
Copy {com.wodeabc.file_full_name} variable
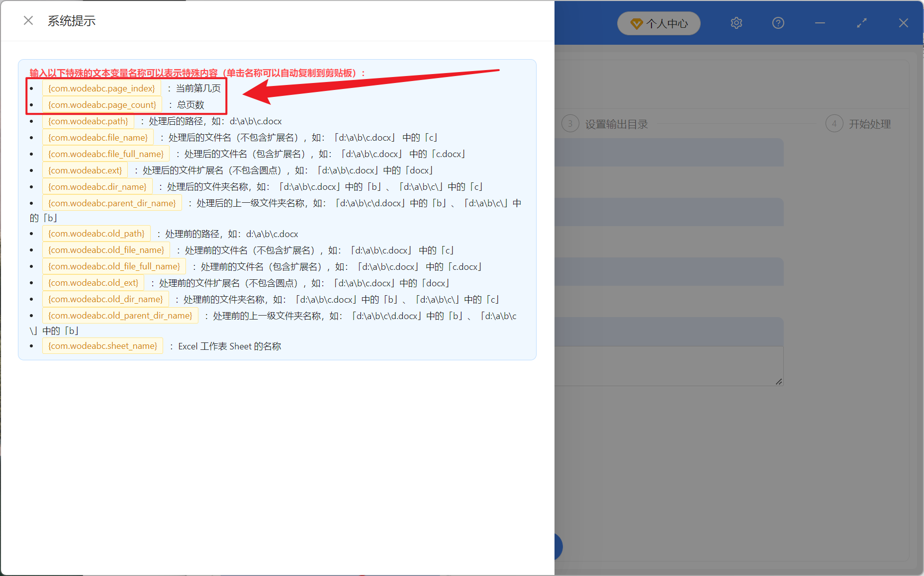105,154
